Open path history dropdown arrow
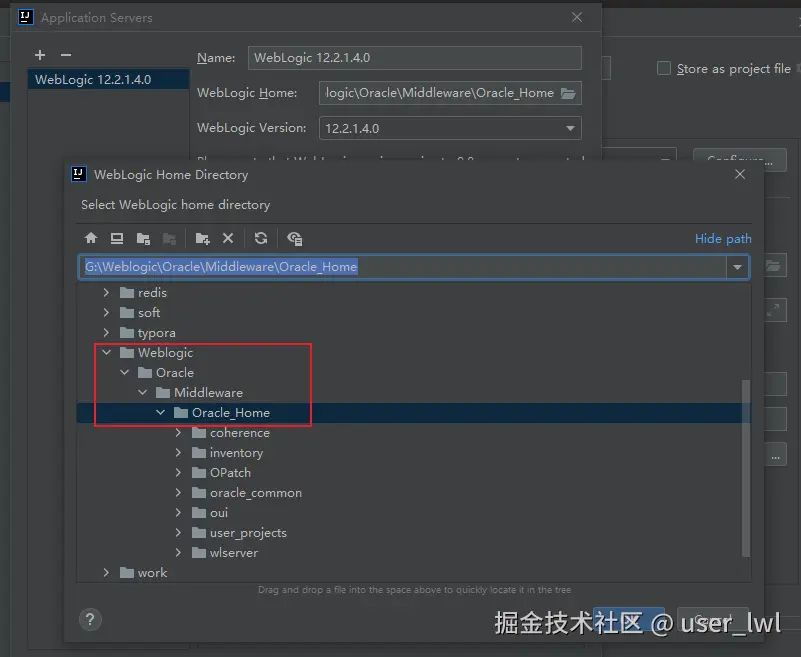Image resolution: width=801 pixels, height=657 pixels. click(x=737, y=267)
